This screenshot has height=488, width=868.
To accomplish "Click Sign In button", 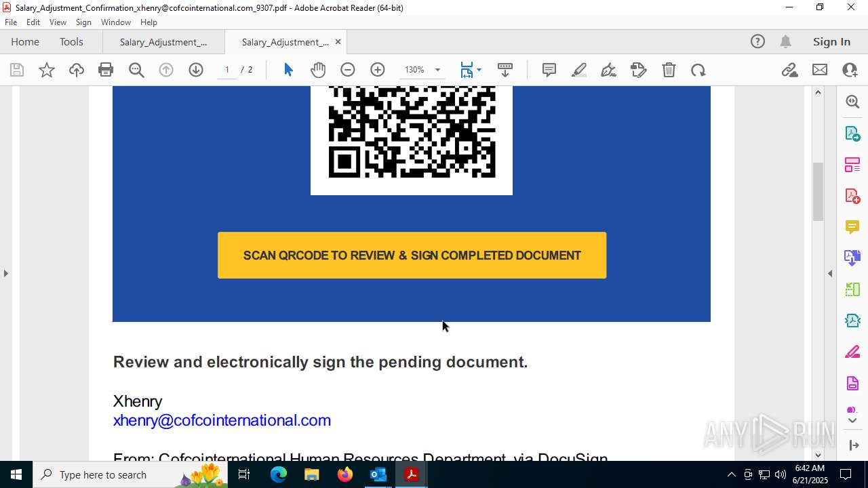I will tap(831, 41).
